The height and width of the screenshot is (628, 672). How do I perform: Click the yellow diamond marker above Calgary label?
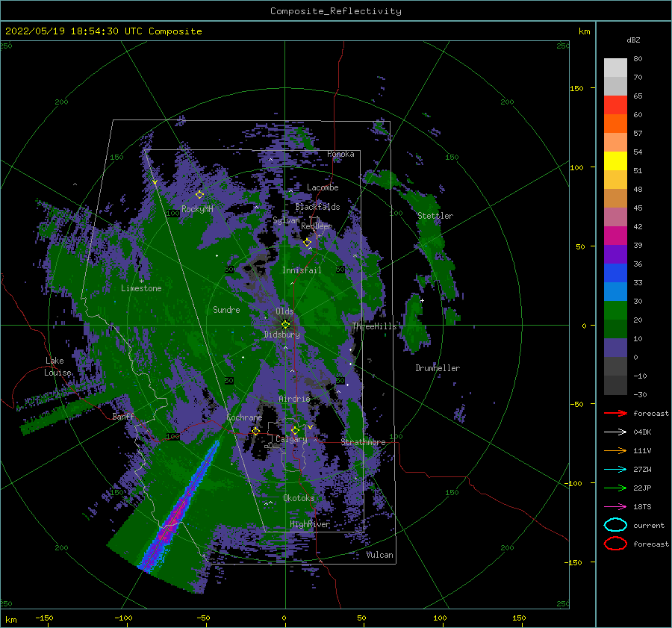[x=295, y=430]
